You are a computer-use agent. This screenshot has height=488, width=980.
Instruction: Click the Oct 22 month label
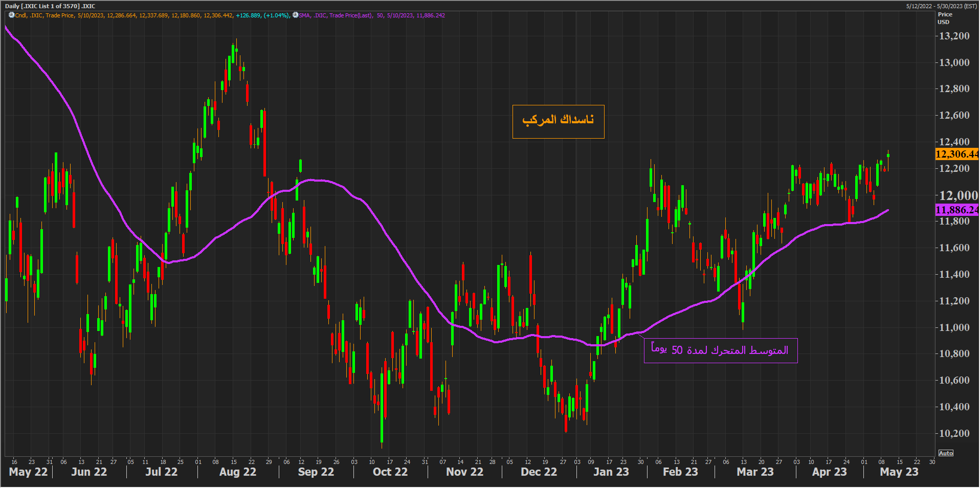390,472
